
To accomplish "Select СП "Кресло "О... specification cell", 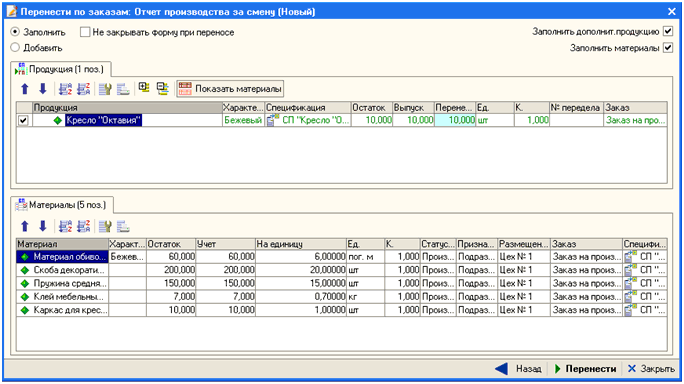I will (308, 120).
